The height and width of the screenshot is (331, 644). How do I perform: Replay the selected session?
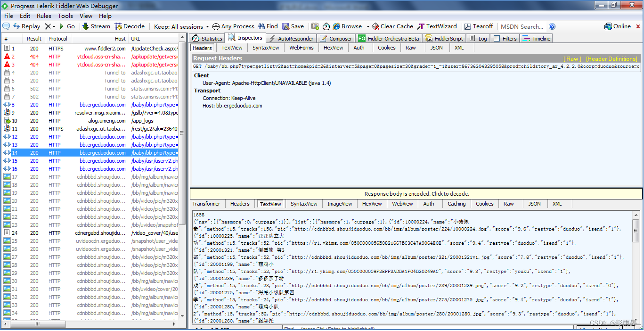click(x=27, y=26)
